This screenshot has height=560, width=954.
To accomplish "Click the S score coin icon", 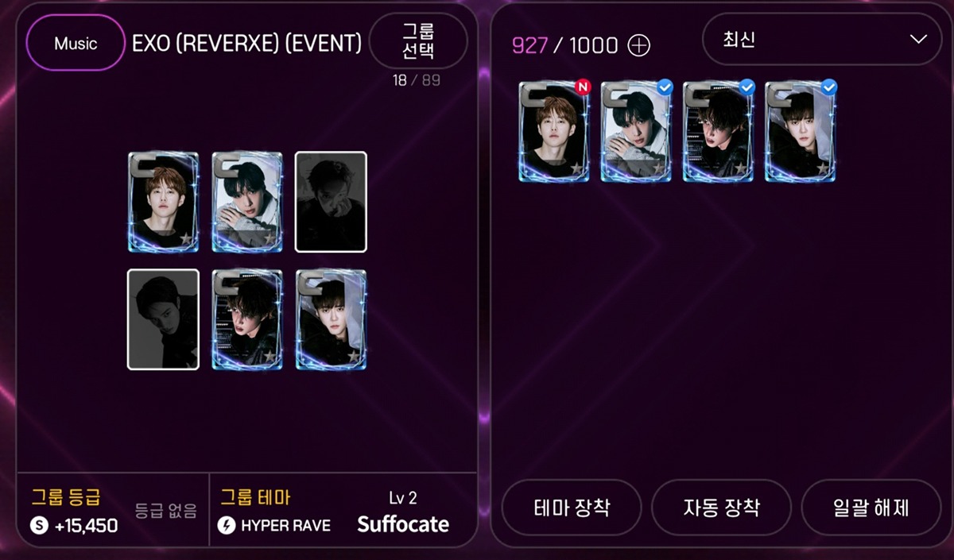I will pos(39,525).
